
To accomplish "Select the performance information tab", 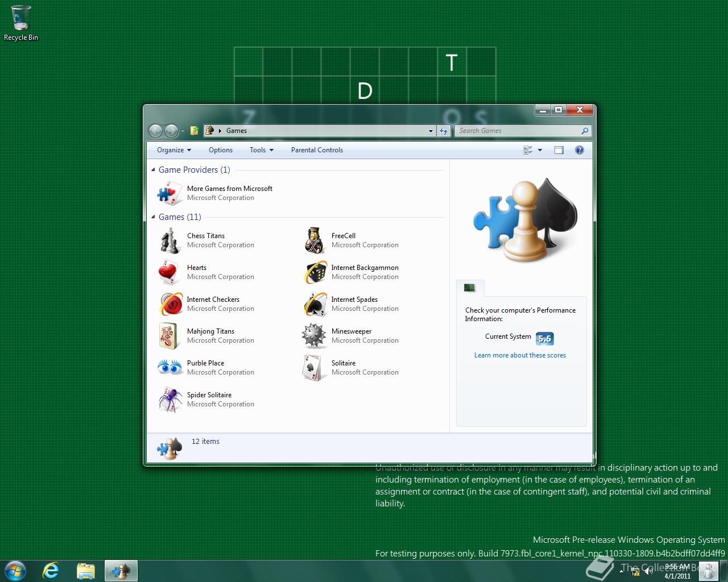I will click(x=470, y=288).
